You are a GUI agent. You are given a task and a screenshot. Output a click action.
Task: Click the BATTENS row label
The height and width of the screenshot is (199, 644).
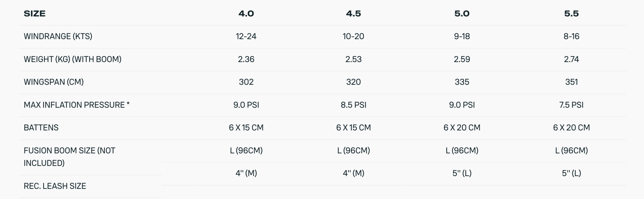pyautogui.click(x=41, y=128)
